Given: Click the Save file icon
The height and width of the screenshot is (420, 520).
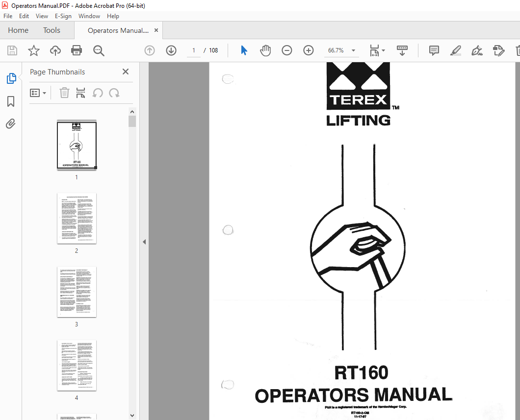Looking at the screenshot, I should click(x=12, y=50).
